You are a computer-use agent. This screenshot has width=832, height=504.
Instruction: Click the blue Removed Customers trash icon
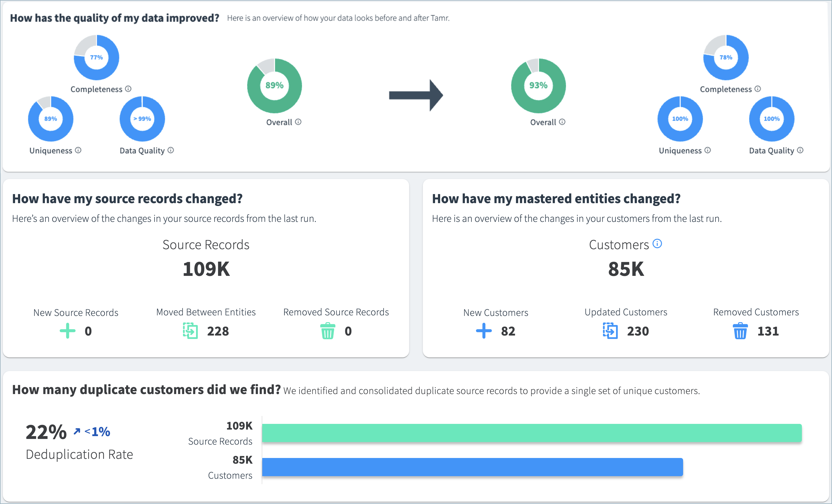tap(740, 331)
